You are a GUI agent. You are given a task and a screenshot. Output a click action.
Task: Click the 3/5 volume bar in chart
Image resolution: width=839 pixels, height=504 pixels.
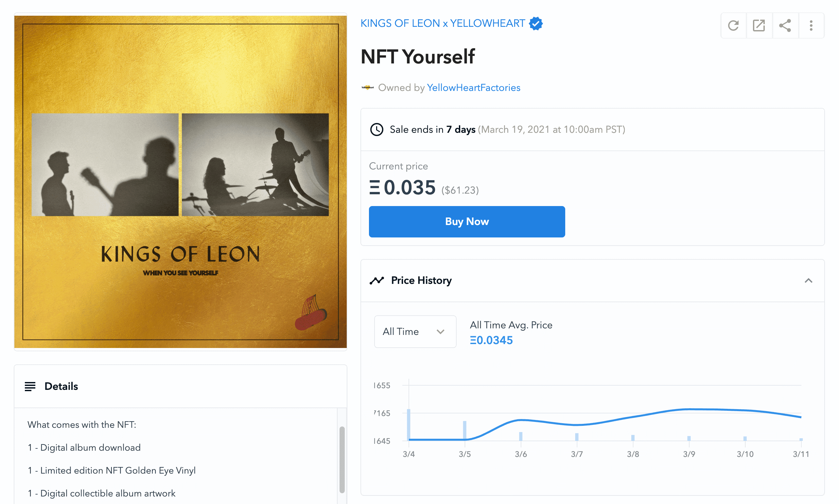pos(464,430)
